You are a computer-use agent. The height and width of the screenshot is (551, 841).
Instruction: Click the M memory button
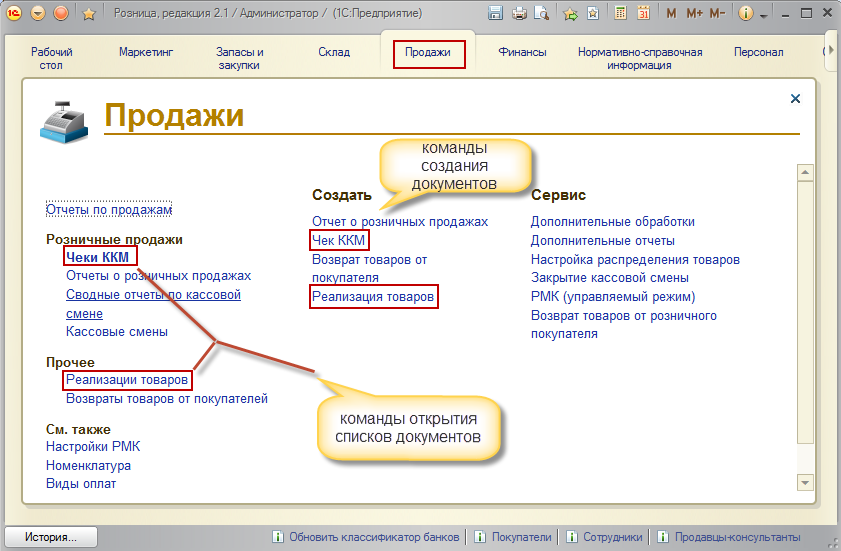671,13
